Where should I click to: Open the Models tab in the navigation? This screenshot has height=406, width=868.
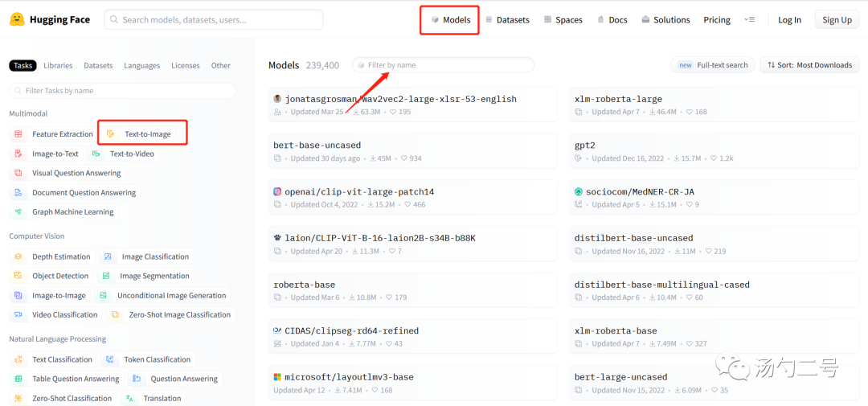tap(450, 20)
